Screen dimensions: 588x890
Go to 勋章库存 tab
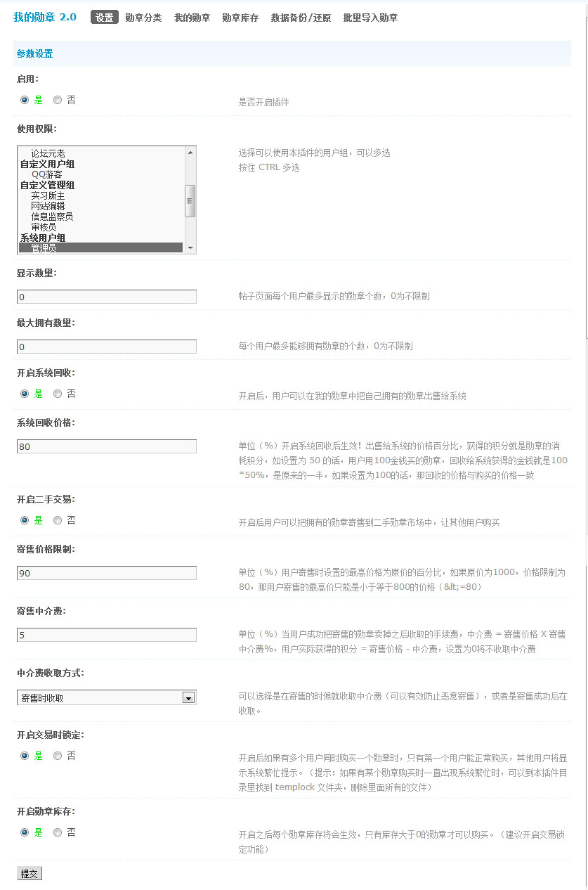(x=240, y=18)
